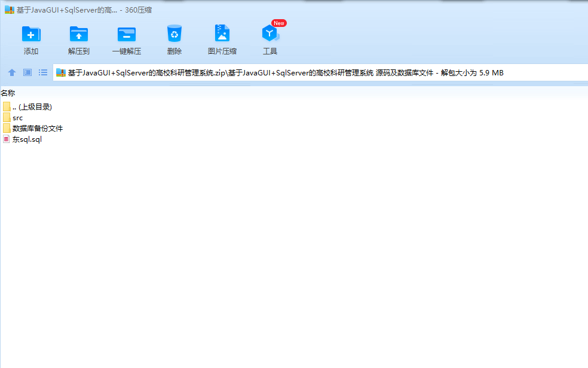The width and height of the screenshot is (588, 368).
Task: Click the archive icon in address bar
Action: [61, 72]
